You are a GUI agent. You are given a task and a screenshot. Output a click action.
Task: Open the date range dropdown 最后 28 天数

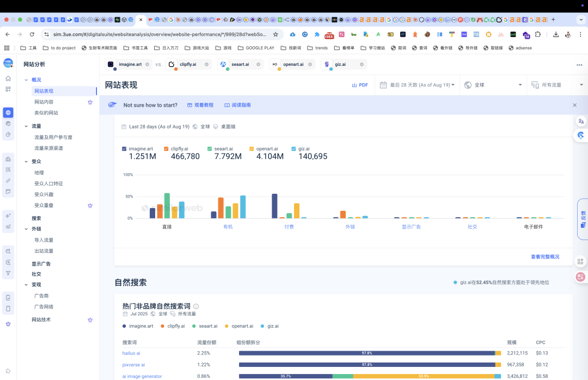(x=417, y=85)
